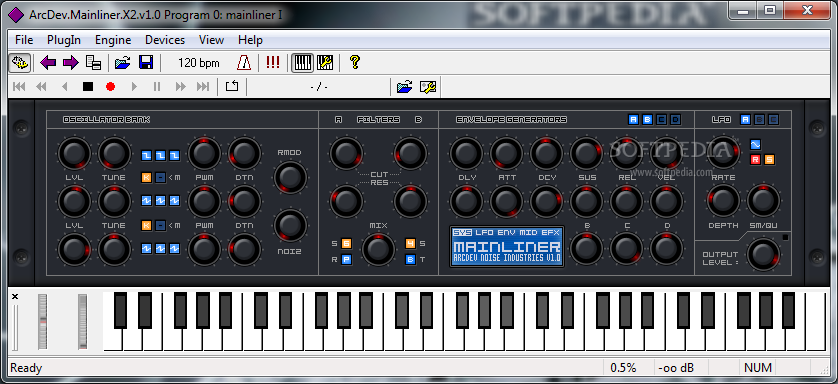This screenshot has height=384, width=838.
Task: Toggle the metronome icon
Action: coord(244,62)
